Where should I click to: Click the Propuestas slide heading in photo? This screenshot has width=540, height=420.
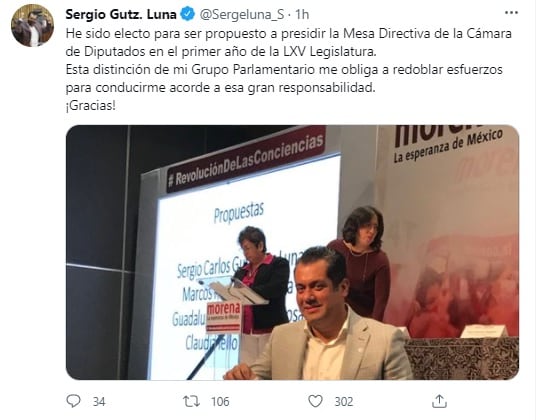[x=239, y=213]
